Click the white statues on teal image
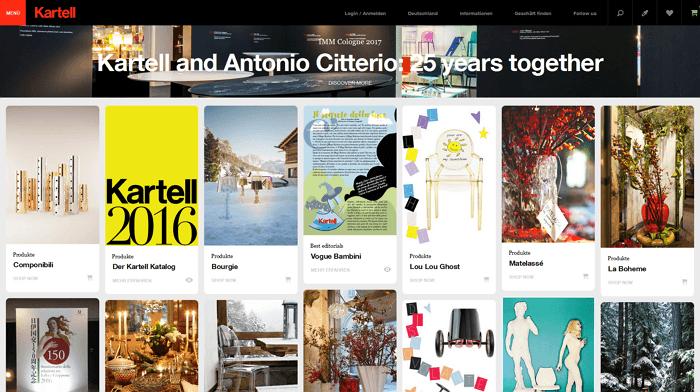The width and height of the screenshot is (700, 392). 548,345
